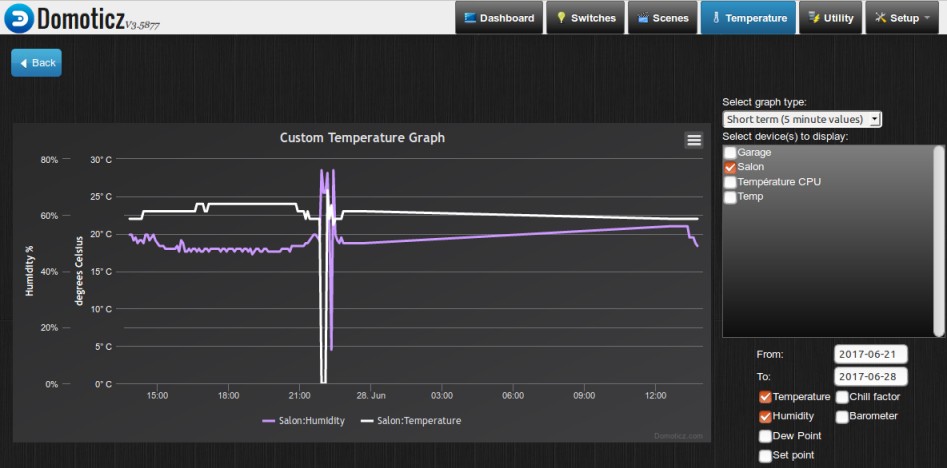Click the Back button
The image size is (947, 468).
pyautogui.click(x=36, y=63)
